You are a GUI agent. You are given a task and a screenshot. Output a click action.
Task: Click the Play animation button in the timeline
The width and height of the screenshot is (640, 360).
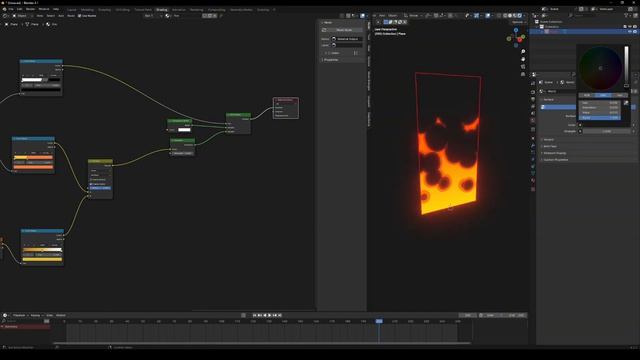[x=269, y=315]
